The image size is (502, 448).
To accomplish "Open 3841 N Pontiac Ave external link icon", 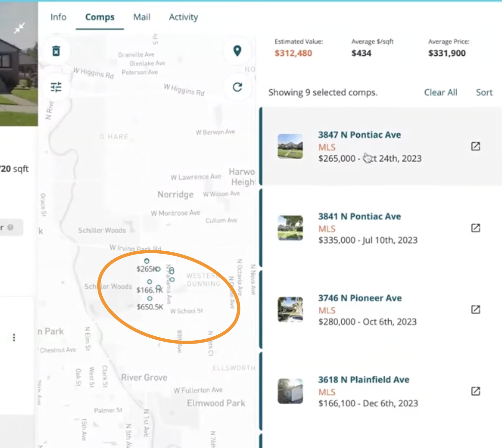I will click(x=475, y=228).
